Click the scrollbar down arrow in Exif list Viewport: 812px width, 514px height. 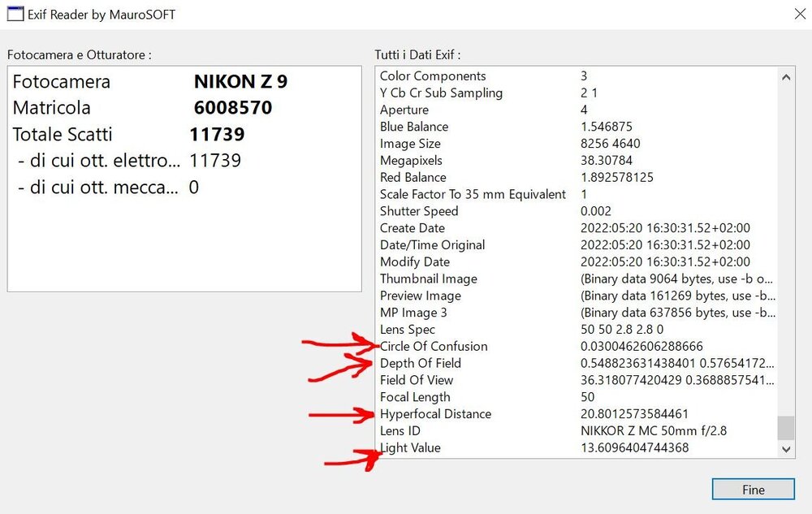point(786,449)
